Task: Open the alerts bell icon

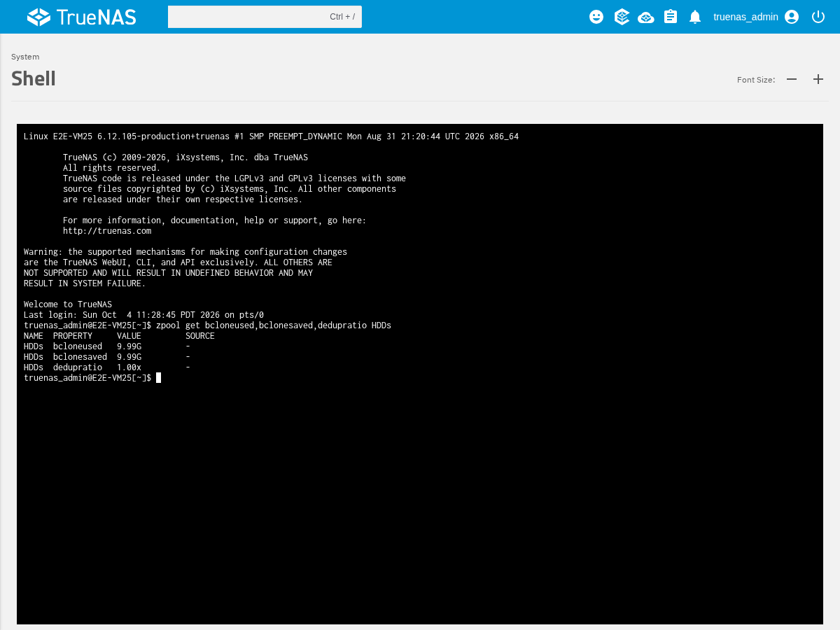Action: pos(695,17)
